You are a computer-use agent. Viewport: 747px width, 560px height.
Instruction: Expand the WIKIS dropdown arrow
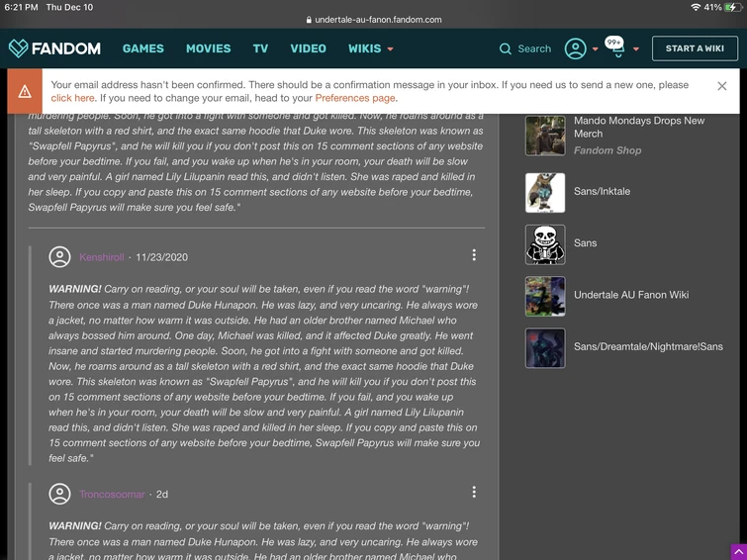coord(390,49)
